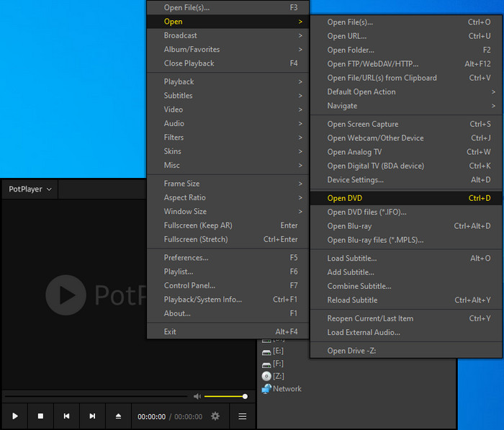The width and height of the screenshot is (504, 430).
Task: Open Control Panel... menu entry
Action: [228, 286]
